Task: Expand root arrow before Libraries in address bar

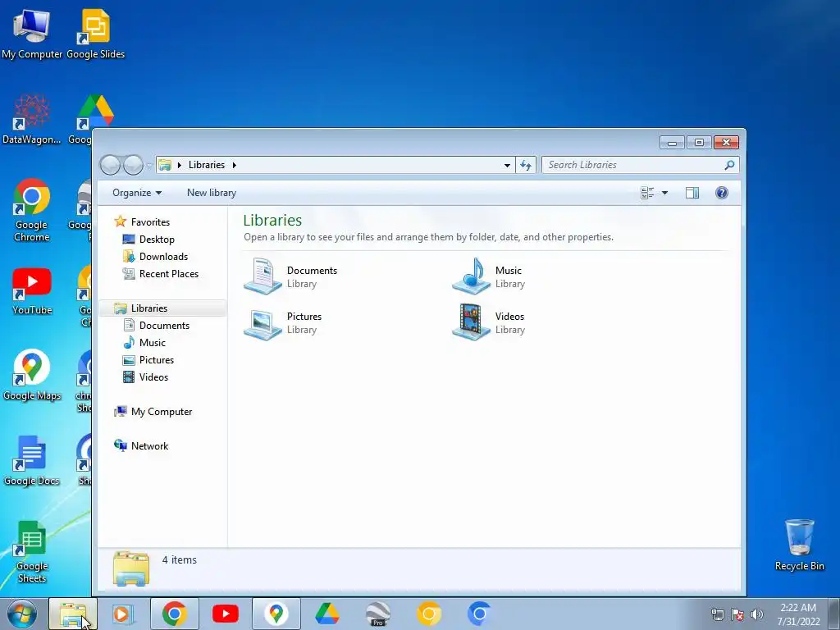Action: 180,165
